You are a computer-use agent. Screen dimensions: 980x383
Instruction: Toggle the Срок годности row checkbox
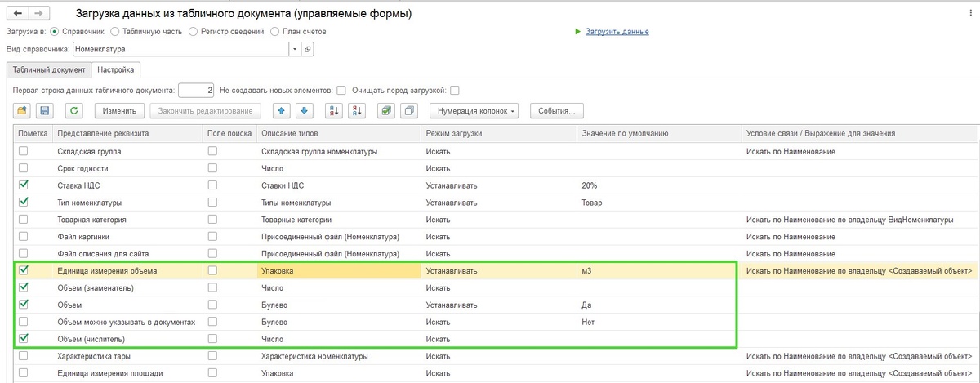[24, 168]
